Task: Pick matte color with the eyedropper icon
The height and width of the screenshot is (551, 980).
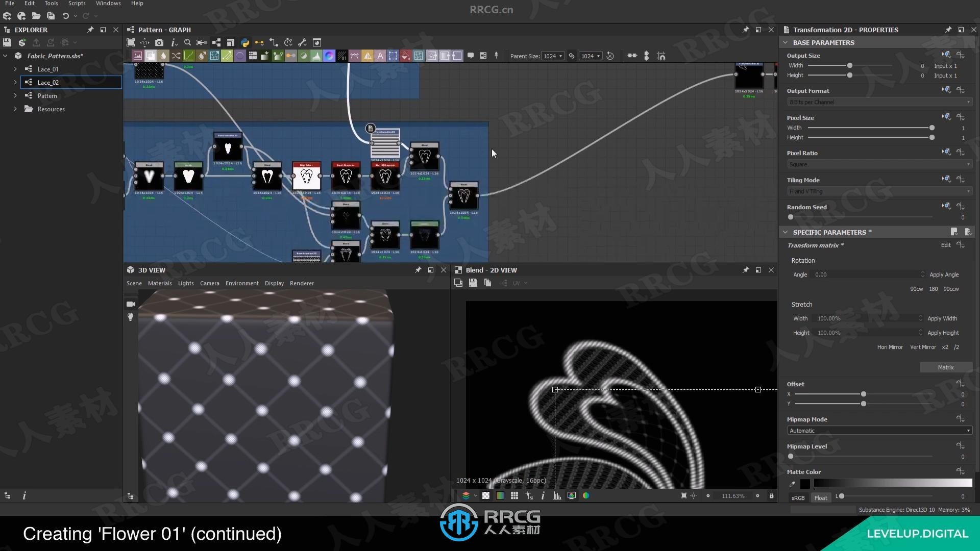Action: pos(792,484)
